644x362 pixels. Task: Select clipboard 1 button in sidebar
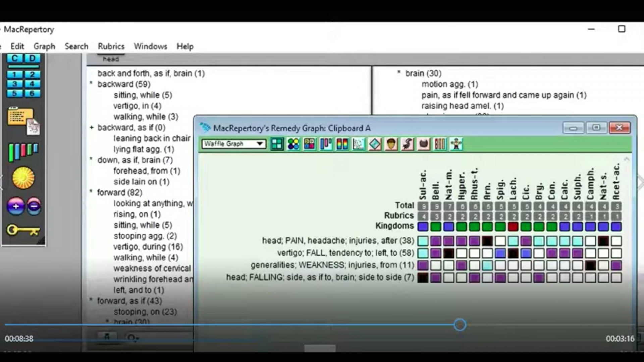tap(14, 74)
